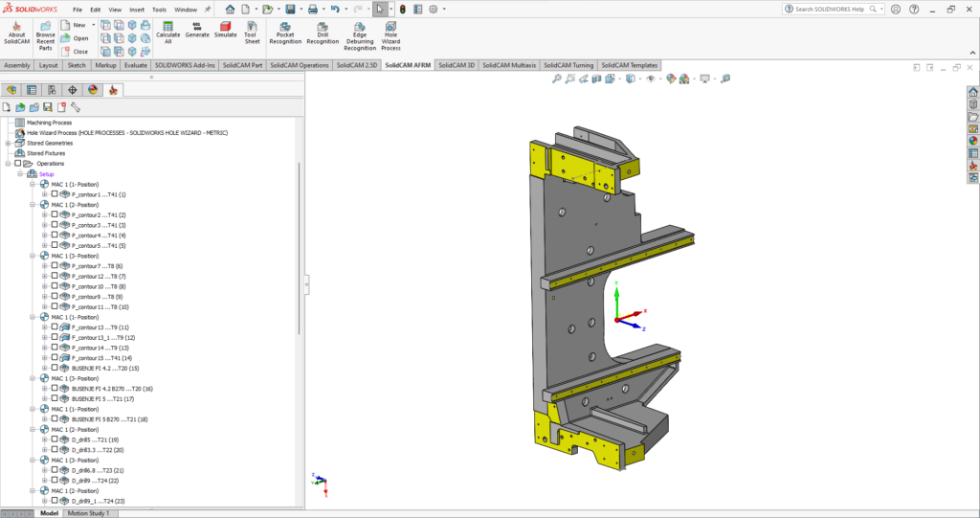Select the Machining Process tree item
Viewport: 980px width, 518px height.
pos(50,123)
